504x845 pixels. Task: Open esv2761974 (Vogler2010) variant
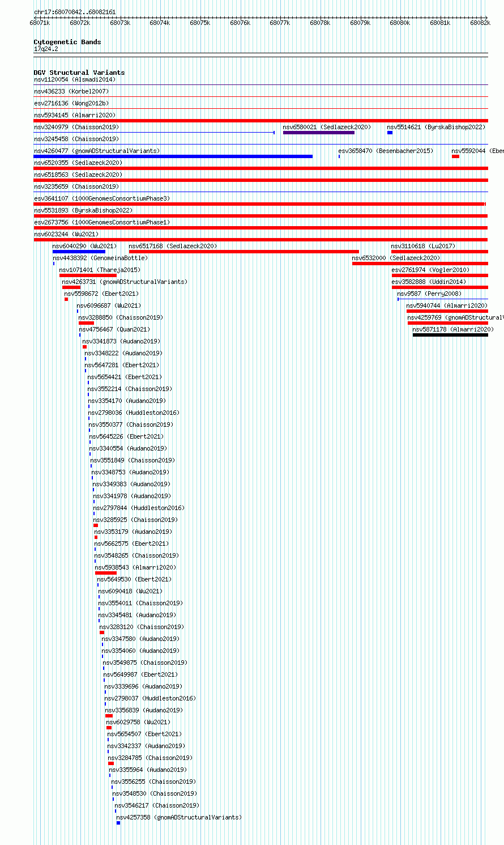click(431, 270)
